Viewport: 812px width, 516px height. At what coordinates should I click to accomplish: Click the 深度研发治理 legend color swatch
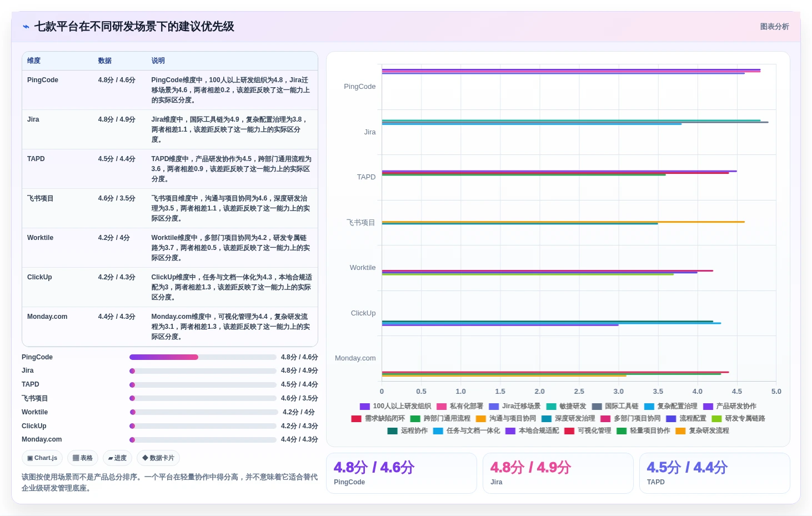(x=547, y=419)
